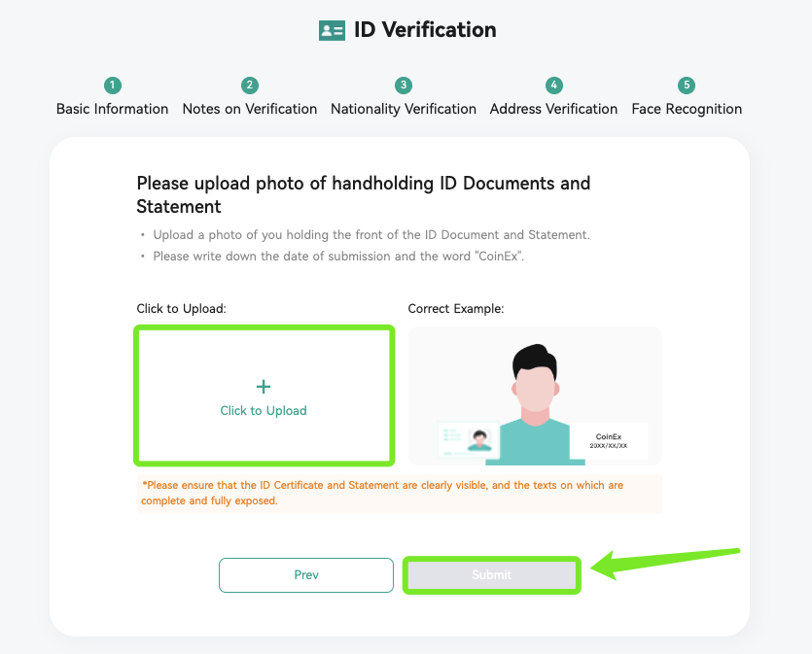Click the ID card icon beside title

click(332, 30)
